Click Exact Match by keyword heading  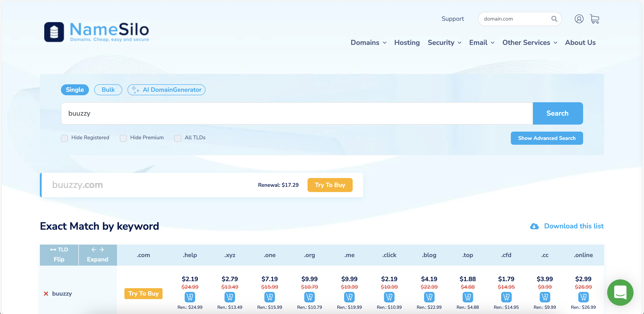pyautogui.click(x=99, y=226)
